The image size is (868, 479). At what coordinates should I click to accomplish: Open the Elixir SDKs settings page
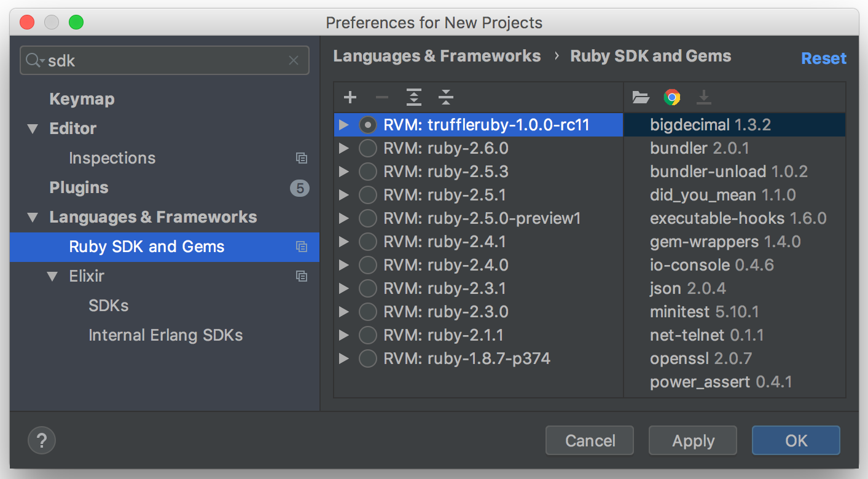coord(109,306)
